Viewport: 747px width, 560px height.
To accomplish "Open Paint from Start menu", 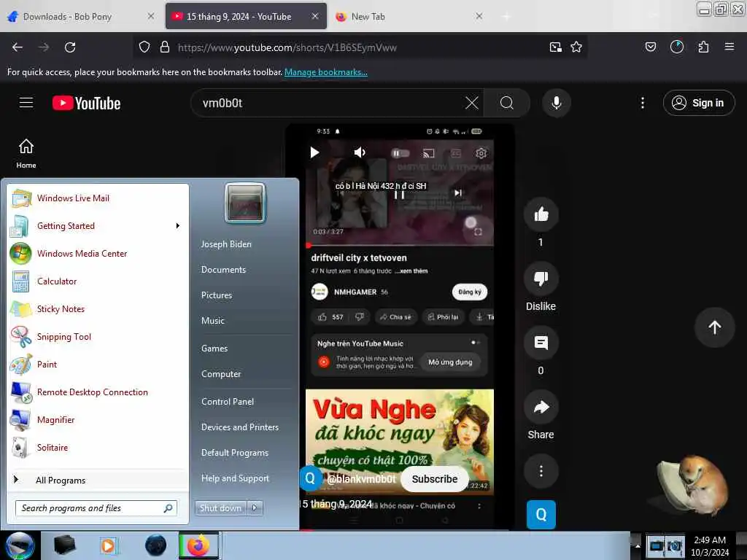I will [98, 365].
